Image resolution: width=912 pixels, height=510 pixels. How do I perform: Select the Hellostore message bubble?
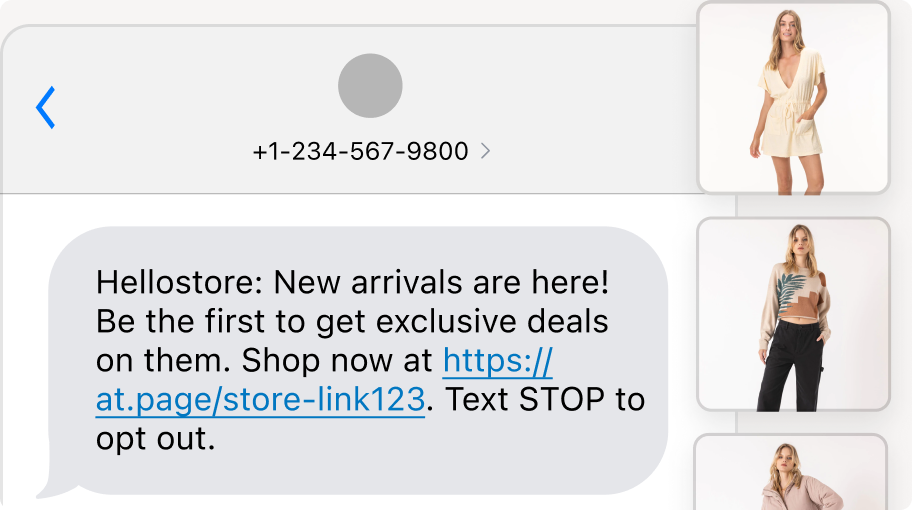[360, 360]
